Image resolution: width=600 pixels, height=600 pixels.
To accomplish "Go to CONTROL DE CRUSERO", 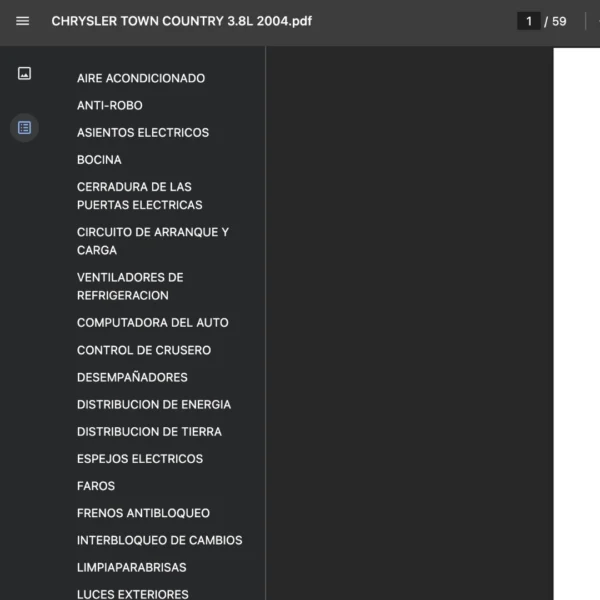I will coord(144,350).
